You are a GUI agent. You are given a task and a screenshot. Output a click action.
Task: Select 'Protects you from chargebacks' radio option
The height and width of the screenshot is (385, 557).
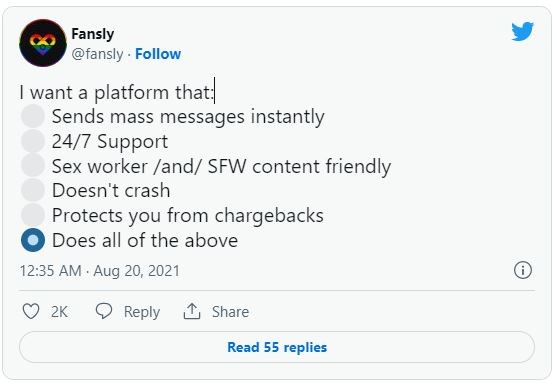(33, 215)
